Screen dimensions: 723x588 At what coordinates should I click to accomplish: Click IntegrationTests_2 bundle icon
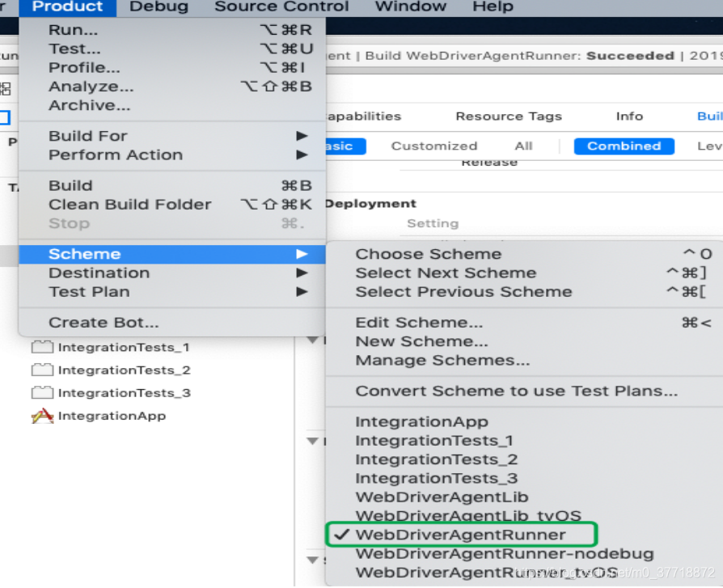(x=42, y=370)
